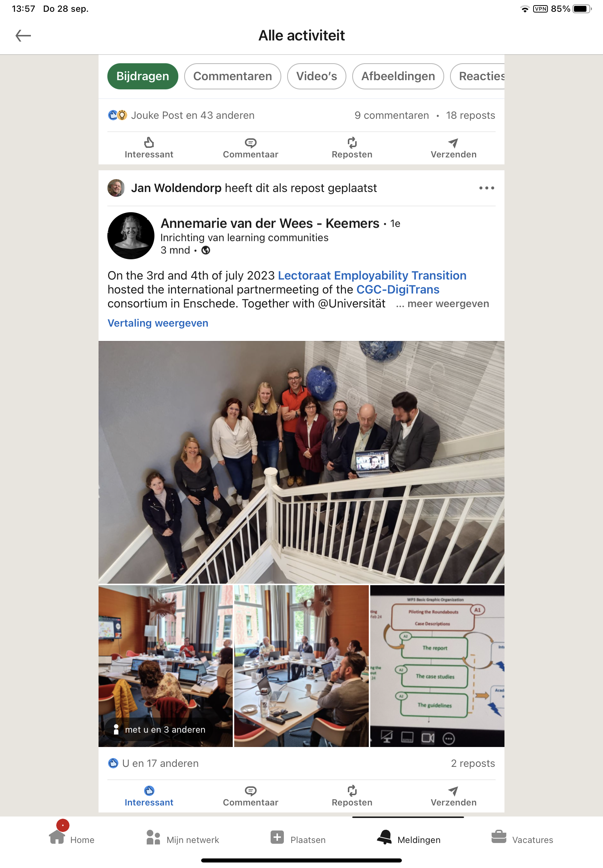Open the Vacatures briefcase icon
This screenshot has width=603, height=868.
(x=498, y=837)
